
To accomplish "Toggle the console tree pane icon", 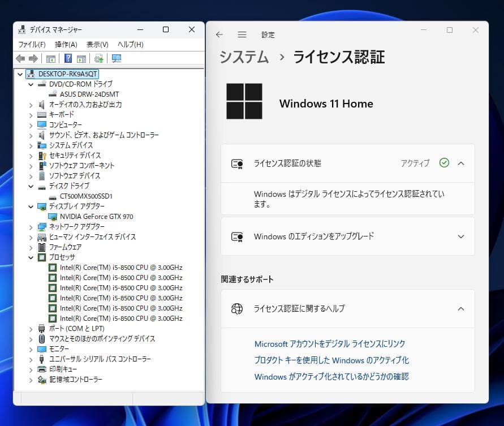I will 51,58.
